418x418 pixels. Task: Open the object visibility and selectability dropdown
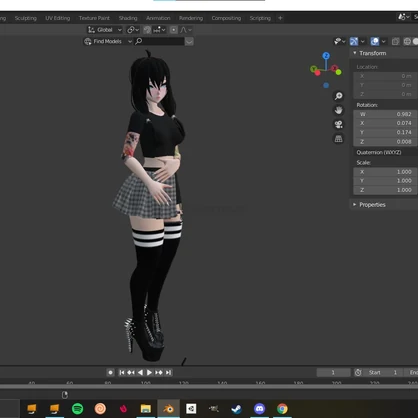coord(339,41)
